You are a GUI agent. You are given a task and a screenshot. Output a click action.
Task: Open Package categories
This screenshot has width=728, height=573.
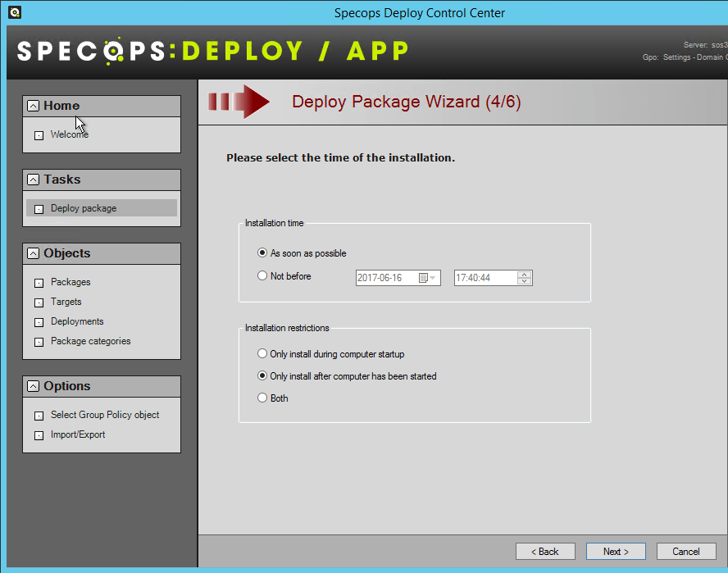pyautogui.click(x=90, y=341)
